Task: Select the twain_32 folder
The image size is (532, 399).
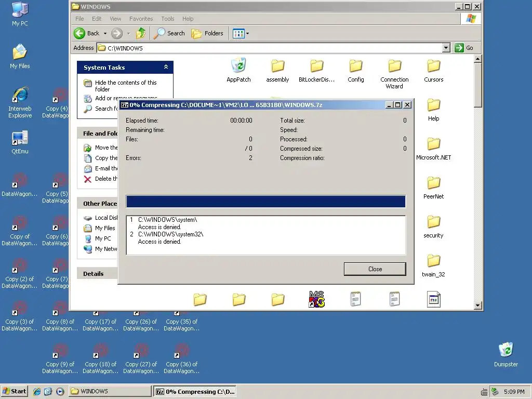Action: [434, 265]
